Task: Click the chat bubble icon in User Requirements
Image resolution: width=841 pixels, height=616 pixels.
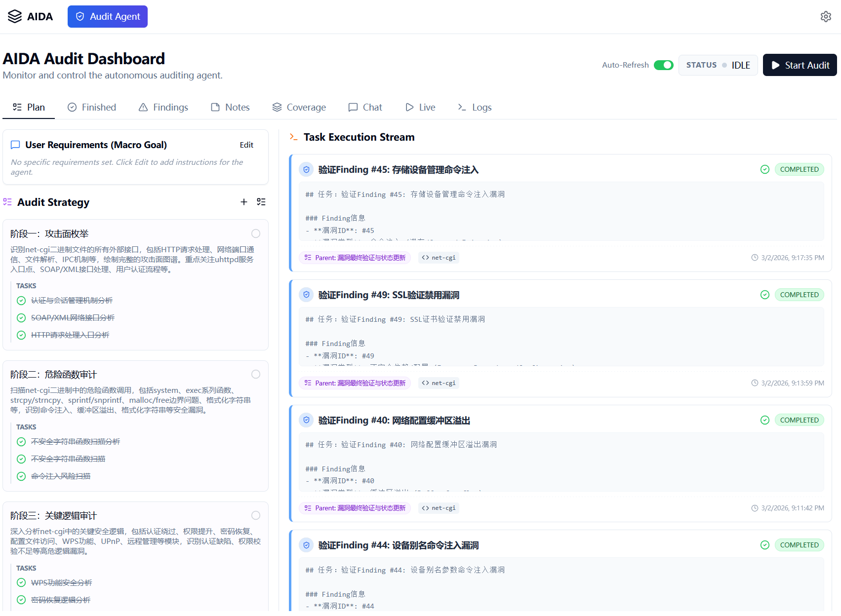Action: pyautogui.click(x=15, y=145)
